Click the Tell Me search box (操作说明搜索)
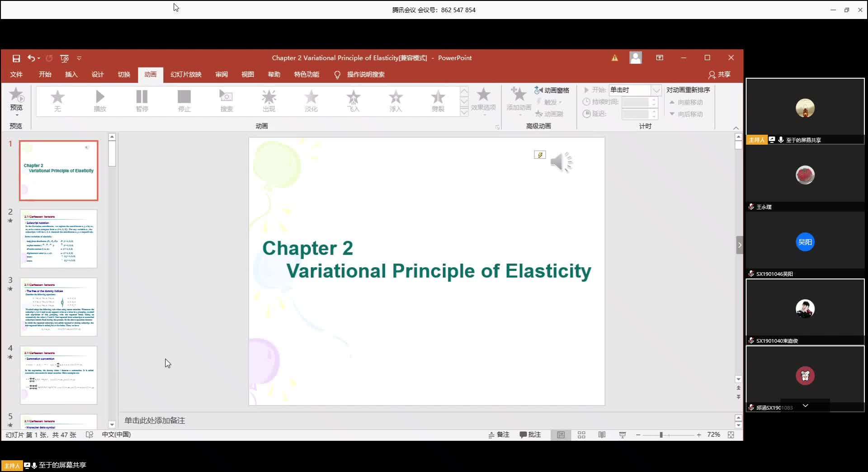This screenshot has width=868, height=472. pos(359,75)
